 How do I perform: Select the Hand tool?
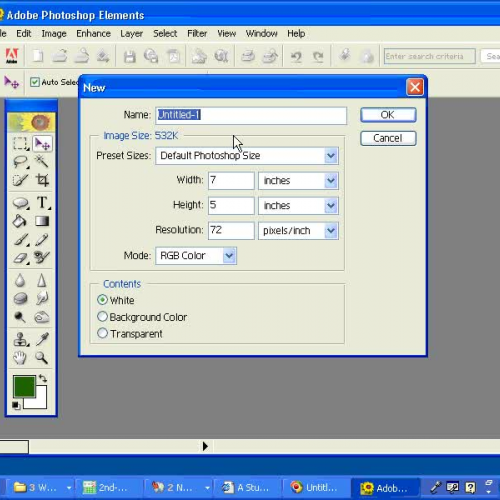pyautogui.click(x=20, y=358)
